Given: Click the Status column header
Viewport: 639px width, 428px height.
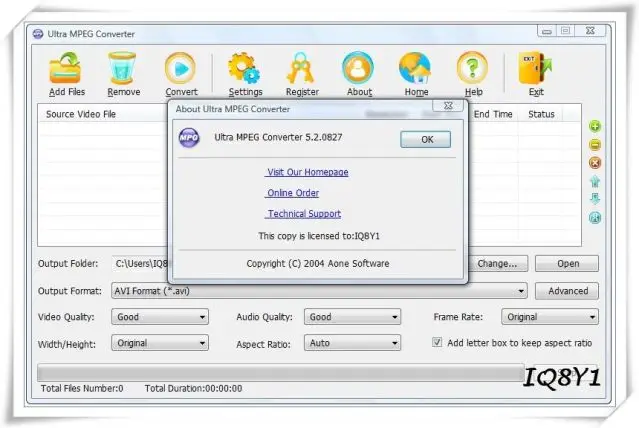Looking at the screenshot, I should (x=541, y=114).
